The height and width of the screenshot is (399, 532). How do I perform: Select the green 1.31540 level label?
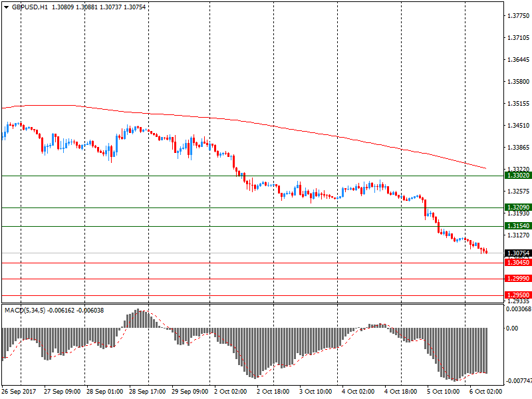click(518, 226)
